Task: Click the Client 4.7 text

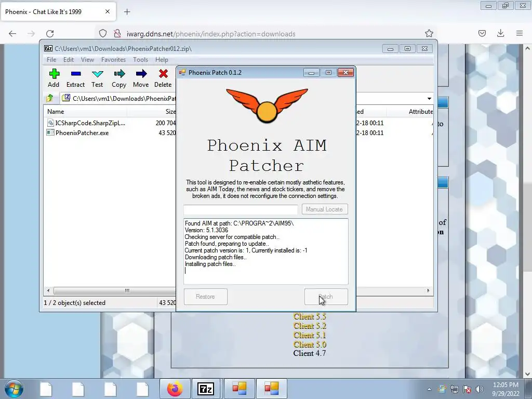Action: [310, 353]
